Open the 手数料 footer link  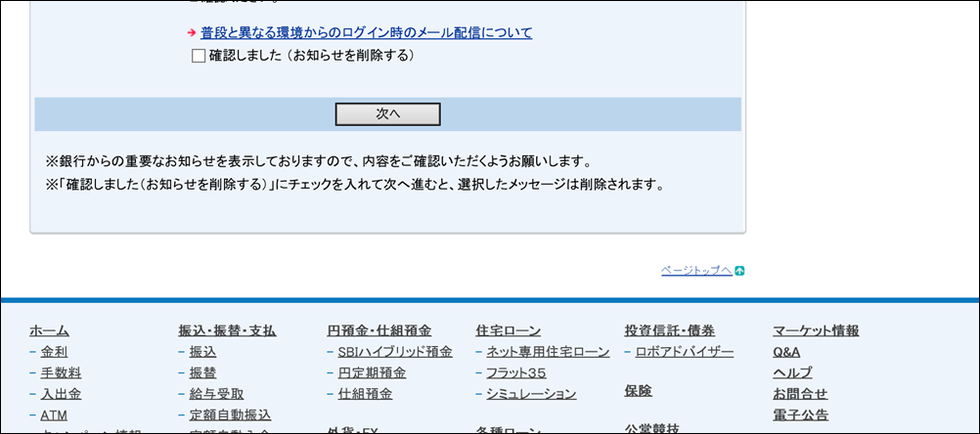[62, 373]
